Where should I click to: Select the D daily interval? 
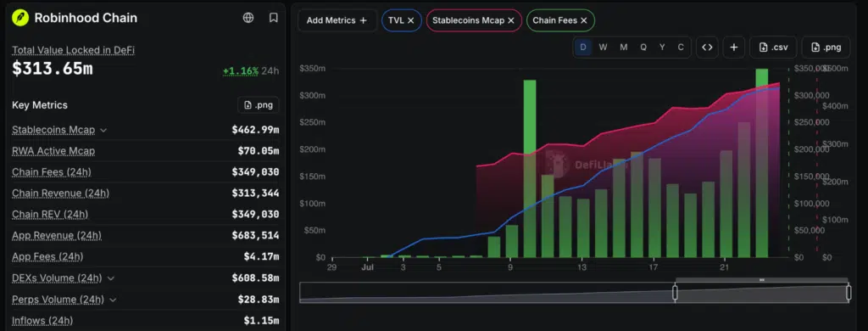583,48
